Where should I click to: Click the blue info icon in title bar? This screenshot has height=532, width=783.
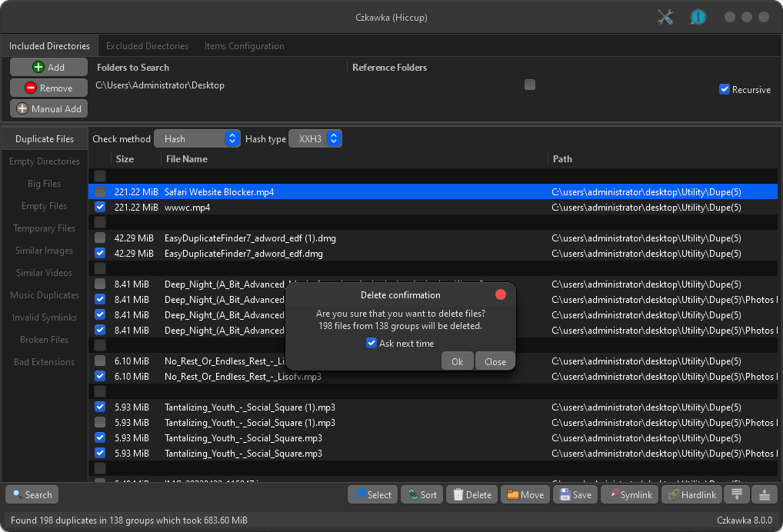click(x=698, y=18)
